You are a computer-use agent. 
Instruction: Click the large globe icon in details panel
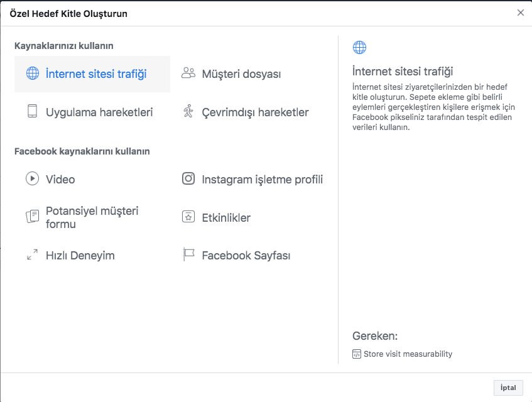pyautogui.click(x=360, y=48)
